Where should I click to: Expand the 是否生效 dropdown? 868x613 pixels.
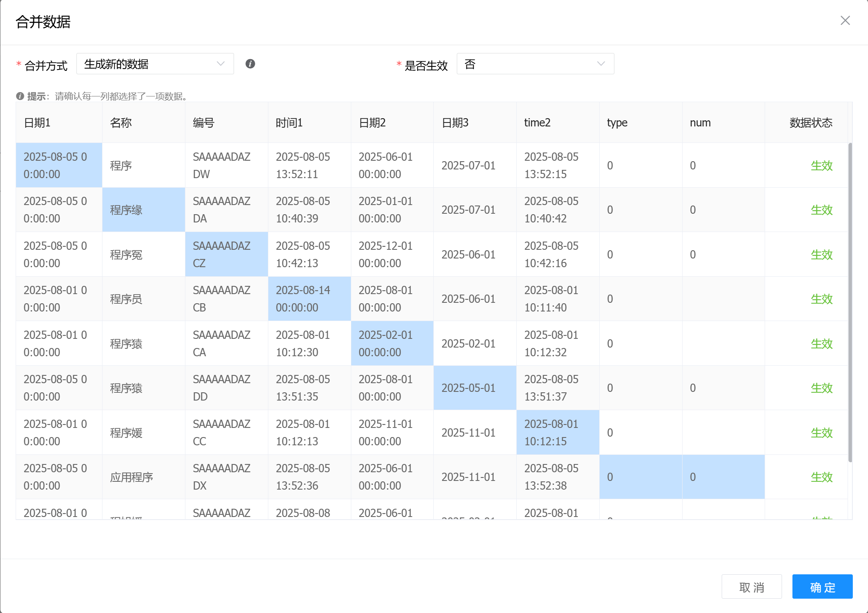pyautogui.click(x=535, y=64)
